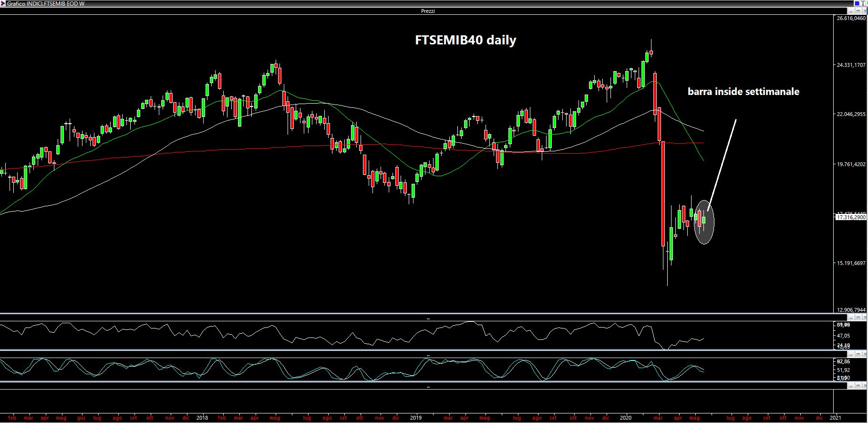This screenshot has width=868, height=423.
Task: Maximize the stochastic pane with 51,92 scale
Action: 858,354
